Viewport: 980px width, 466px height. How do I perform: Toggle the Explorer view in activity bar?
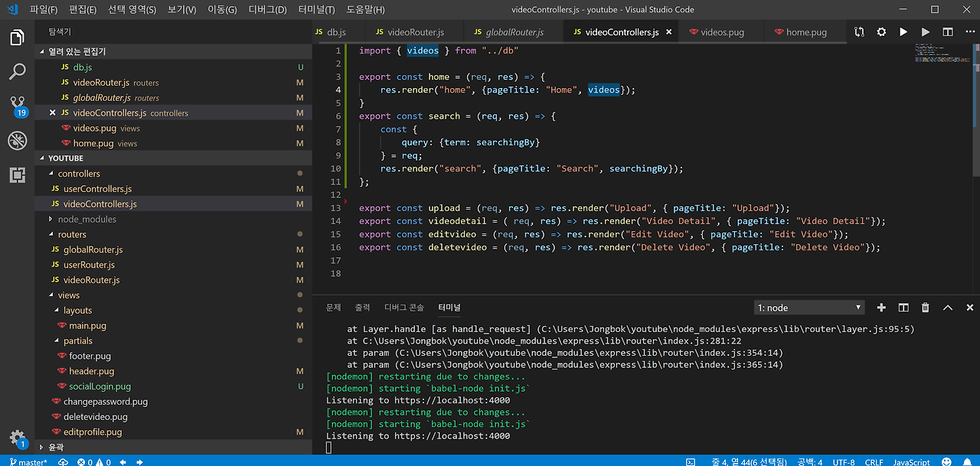pyautogui.click(x=17, y=37)
